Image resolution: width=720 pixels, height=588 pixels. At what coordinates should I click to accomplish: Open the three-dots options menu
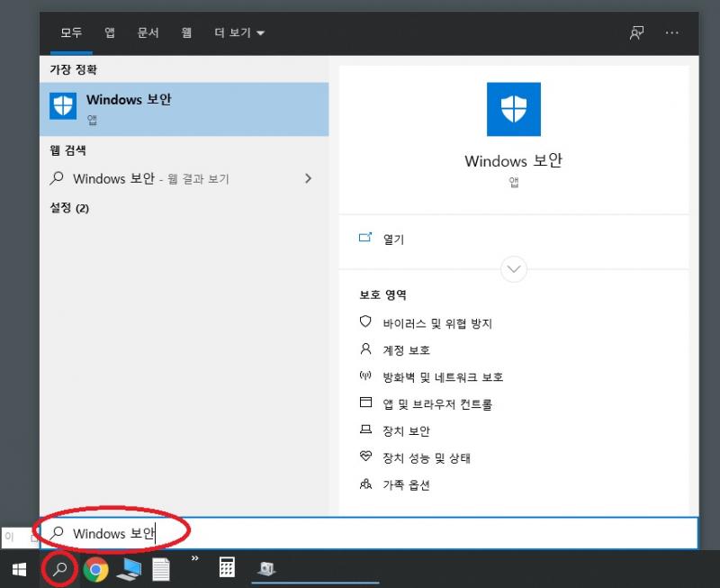click(x=671, y=32)
